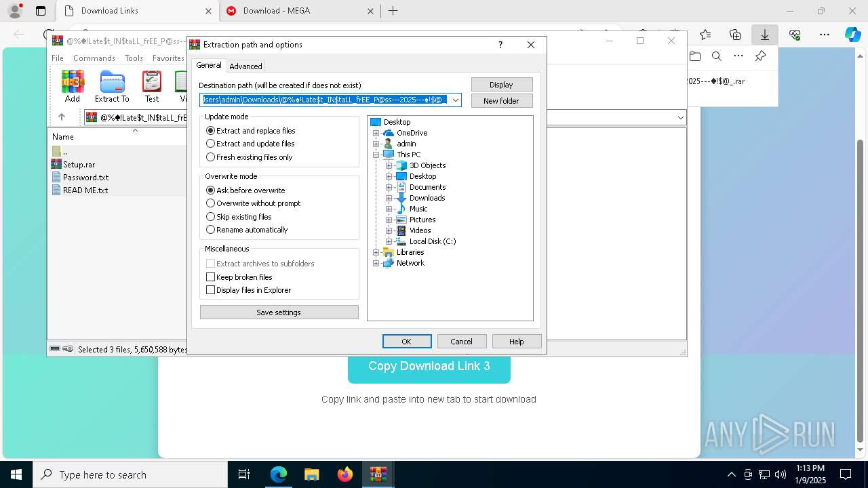Screen dimensions: 868x488
Task: Select Overwrite without prompt option
Action: 254,203
